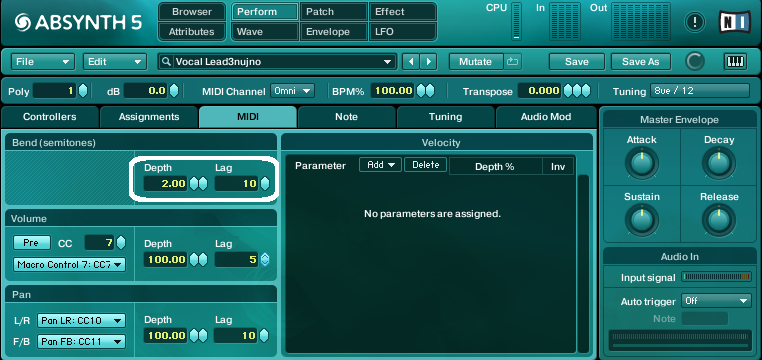Image resolution: width=762 pixels, height=360 pixels.
Task: Toggle the on-screen keyboard icon
Action: click(735, 62)
